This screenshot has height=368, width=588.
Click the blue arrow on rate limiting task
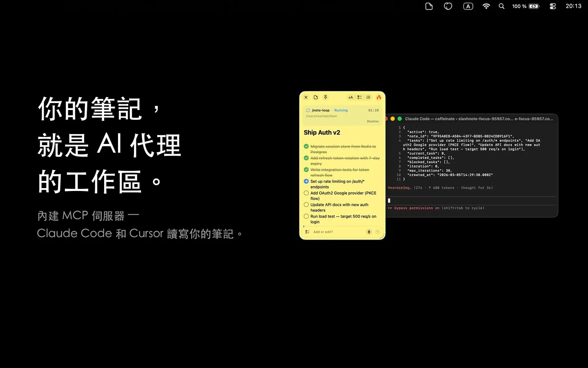[306, 181]
